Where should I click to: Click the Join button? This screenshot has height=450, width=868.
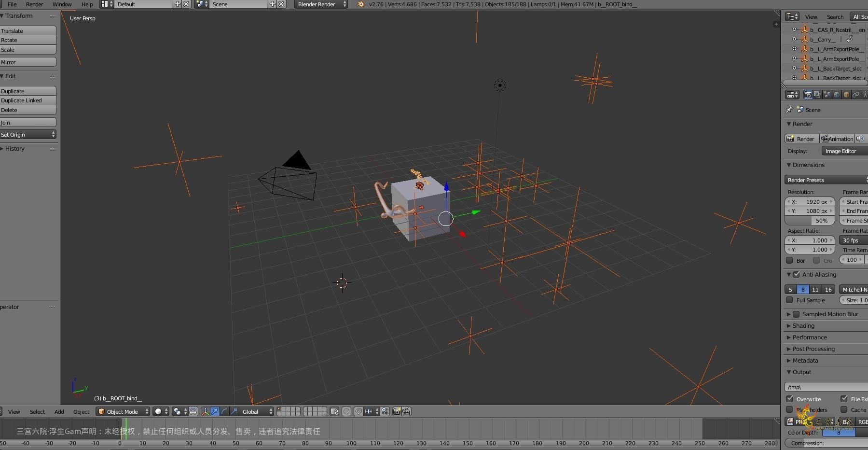click(x=28, y=122)
